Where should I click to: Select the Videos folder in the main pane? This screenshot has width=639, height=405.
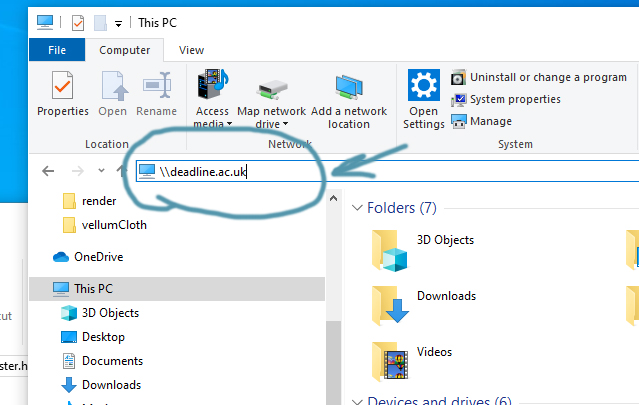click(412, 361)
